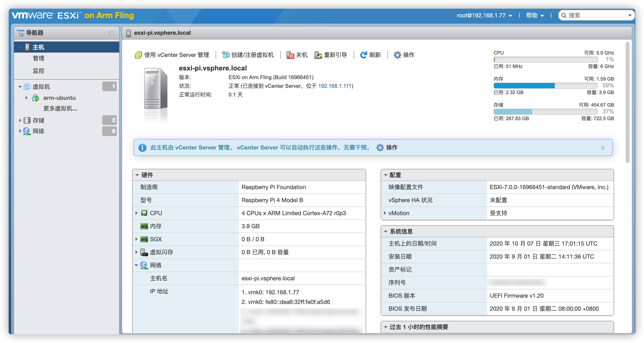
Task: Close the vCenter Server info banner
Action: (x=603, y=148)
